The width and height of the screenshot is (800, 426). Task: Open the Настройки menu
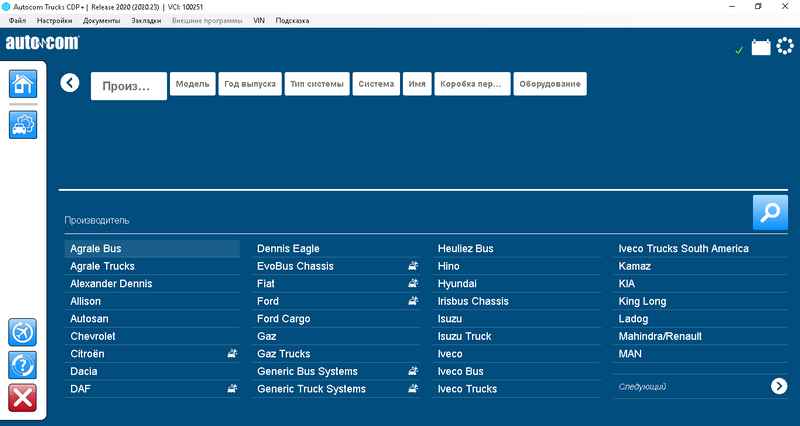coord(54,21)
